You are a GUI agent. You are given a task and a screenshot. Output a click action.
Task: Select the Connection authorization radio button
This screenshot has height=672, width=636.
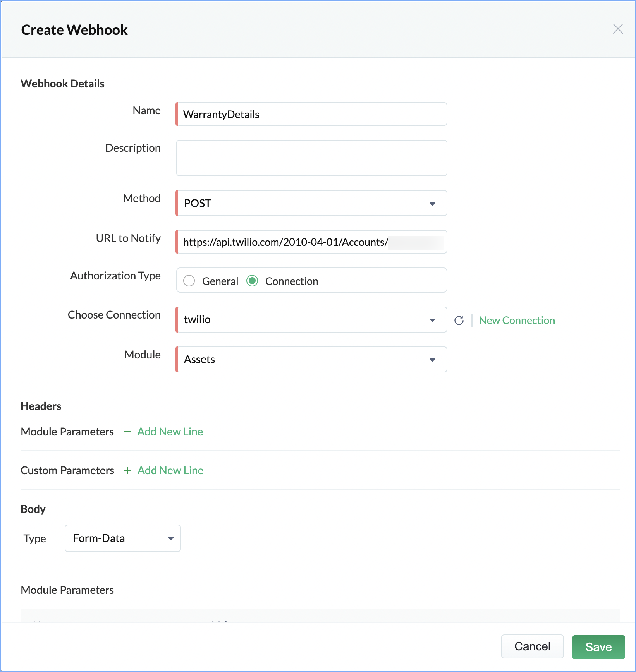click(x=252, y=281)
